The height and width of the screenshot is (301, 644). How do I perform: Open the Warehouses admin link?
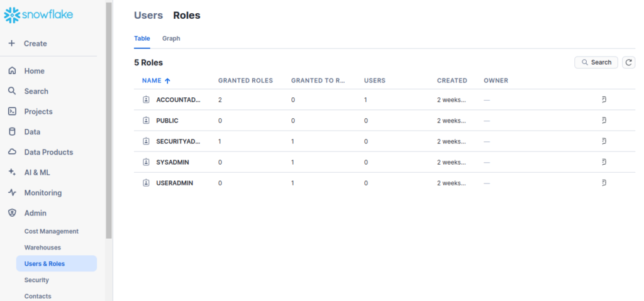pos(43,248)
